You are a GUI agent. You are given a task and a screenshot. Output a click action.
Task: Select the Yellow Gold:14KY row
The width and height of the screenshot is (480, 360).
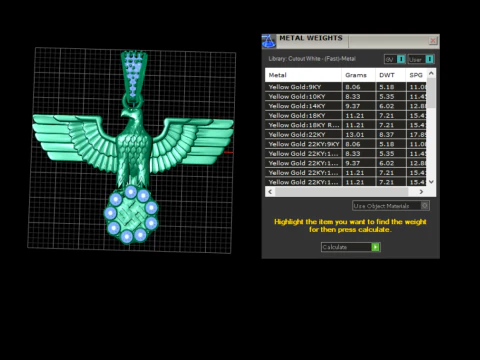point(346,106)
